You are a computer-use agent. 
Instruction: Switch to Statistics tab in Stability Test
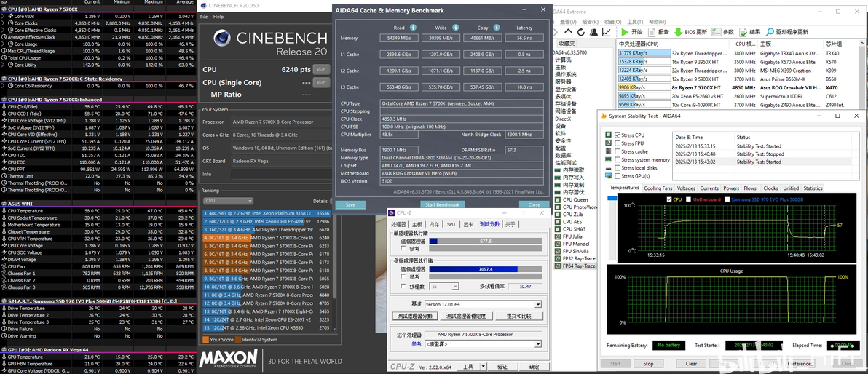(813, 188)
